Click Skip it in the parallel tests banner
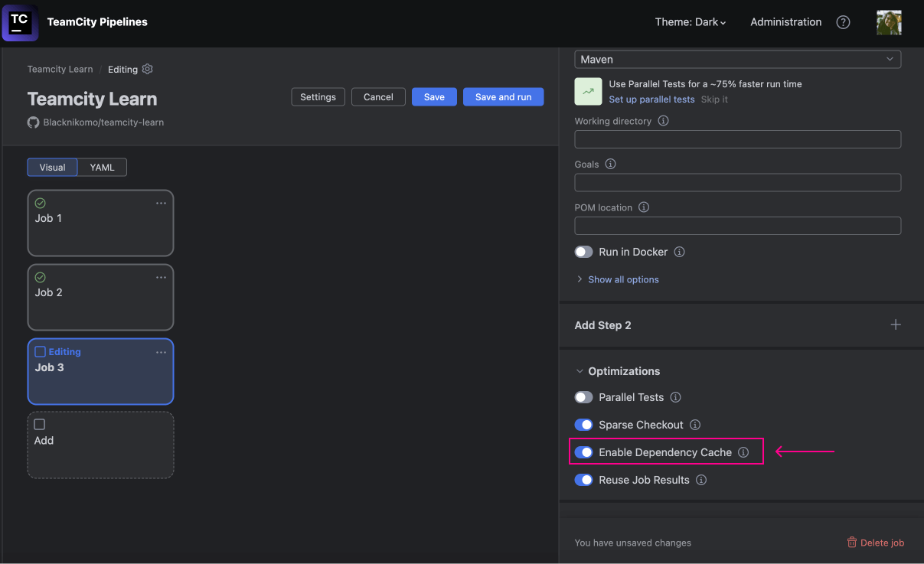Image resolution: width=924 pixels, height=564 pixels. (x=714, y=99)
